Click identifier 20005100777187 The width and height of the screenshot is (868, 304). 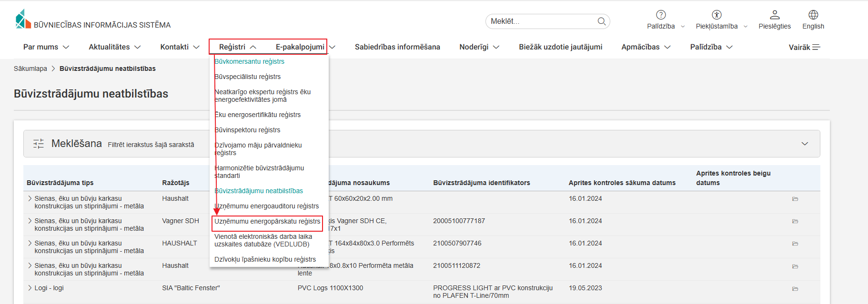point(459,221)
